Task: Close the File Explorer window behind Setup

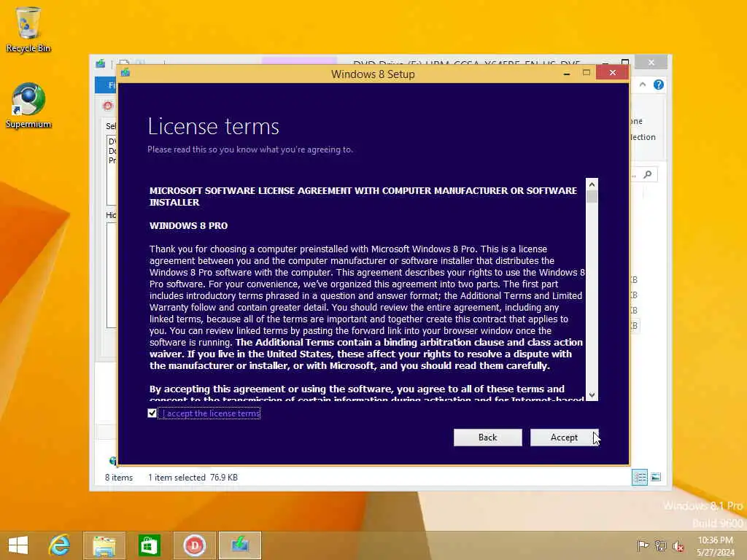Action: click(x=651, y=63)
